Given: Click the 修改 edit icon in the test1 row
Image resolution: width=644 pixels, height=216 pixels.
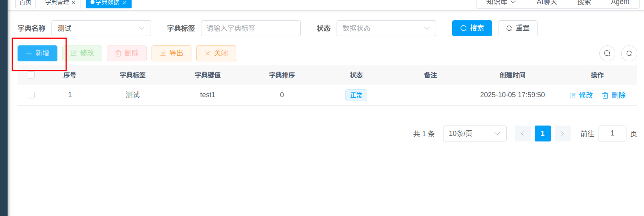Looking at the screenshot, I should coord(573,95).
